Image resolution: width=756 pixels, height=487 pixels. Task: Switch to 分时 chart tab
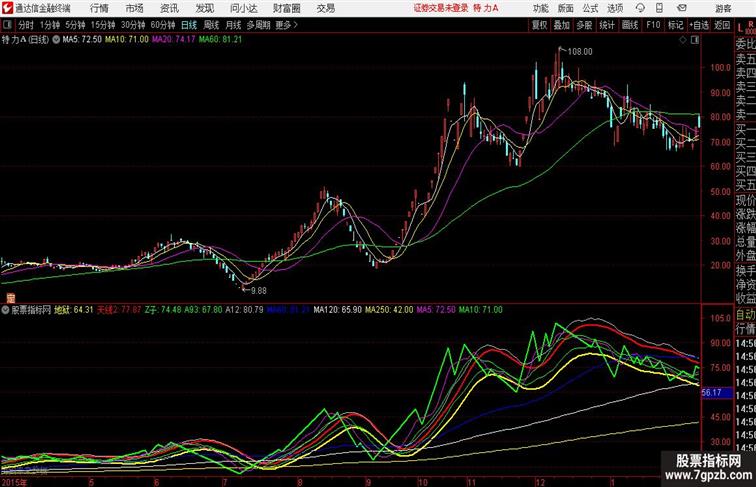click(26, 25)
